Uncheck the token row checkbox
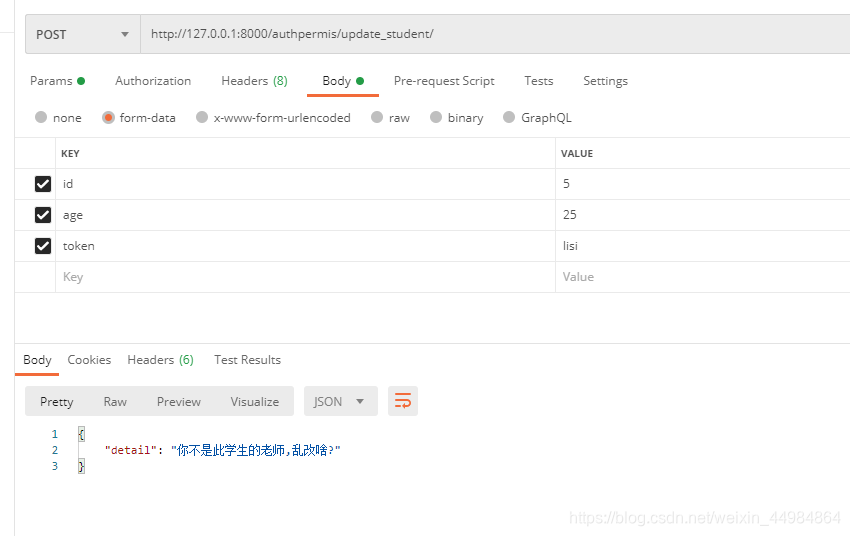The height and width of the screenshot is (536, 850). coord(43,246)
